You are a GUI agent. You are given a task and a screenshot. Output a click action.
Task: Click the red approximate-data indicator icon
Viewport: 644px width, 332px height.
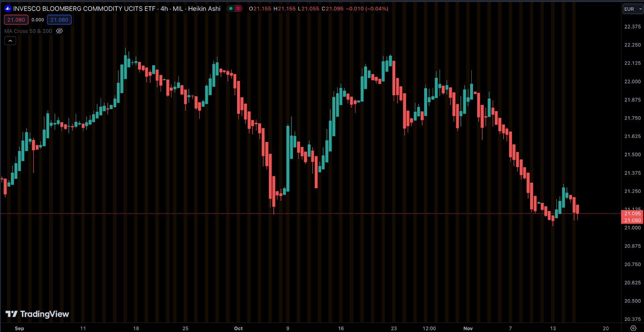pyautogui.click(x=238, y=8)
